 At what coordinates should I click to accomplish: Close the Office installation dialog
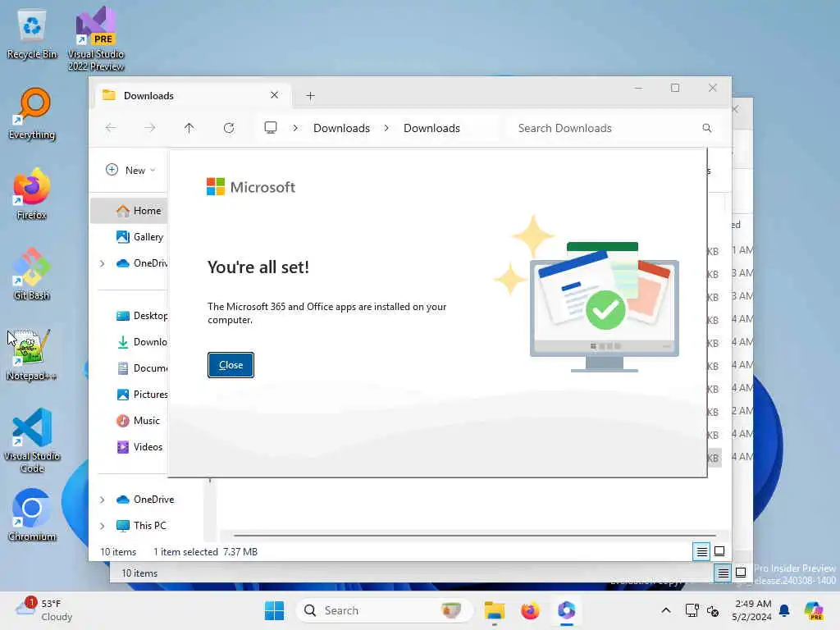click(x=231, y=365)
